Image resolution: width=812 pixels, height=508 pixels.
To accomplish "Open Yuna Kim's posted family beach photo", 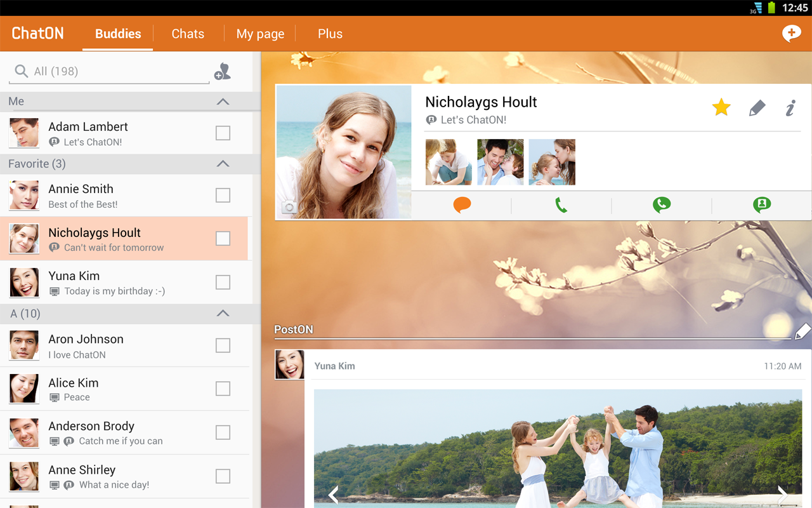I will (558, 448).
